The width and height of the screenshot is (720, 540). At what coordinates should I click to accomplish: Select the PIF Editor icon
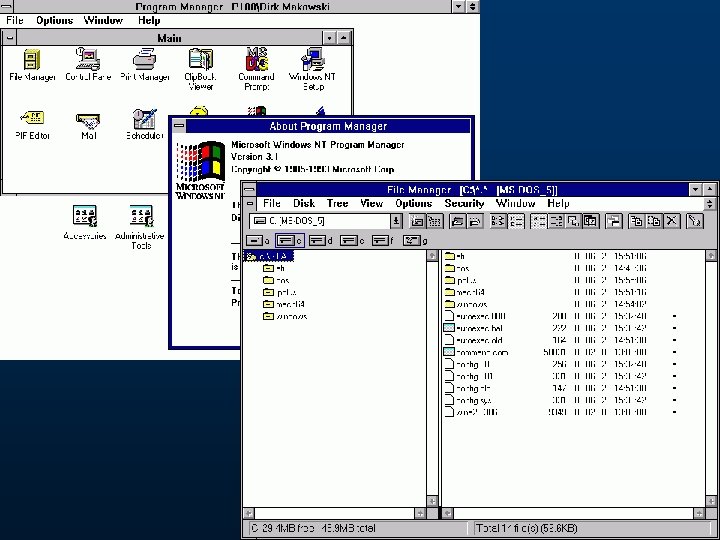(32, 119)
